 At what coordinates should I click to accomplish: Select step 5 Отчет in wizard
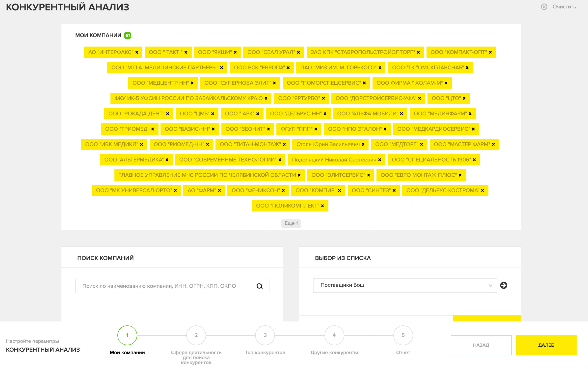(403, 335)
